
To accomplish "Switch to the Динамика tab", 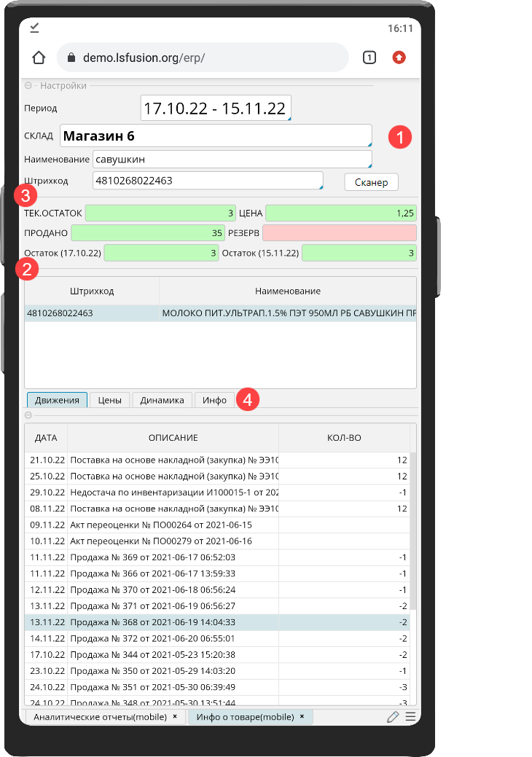I will [x=162, y=400].
